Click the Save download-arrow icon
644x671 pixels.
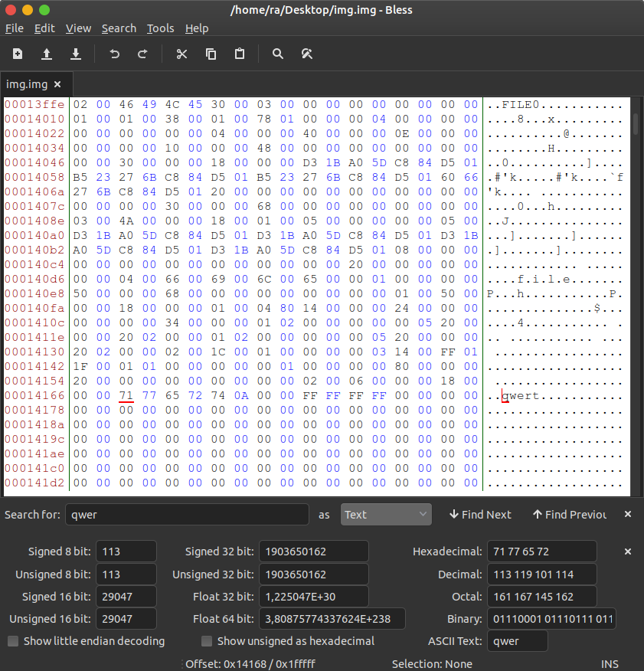[x=76, y=54]
